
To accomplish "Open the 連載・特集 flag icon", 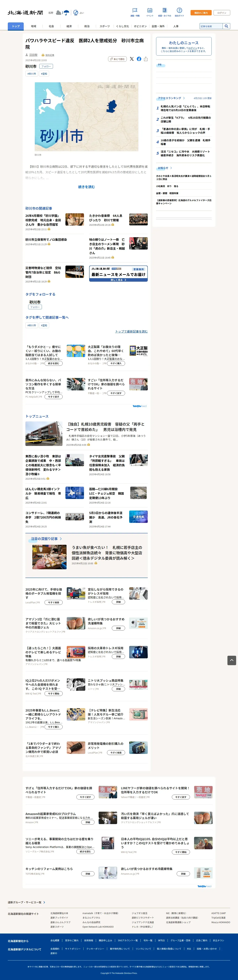I will [135, 10].
